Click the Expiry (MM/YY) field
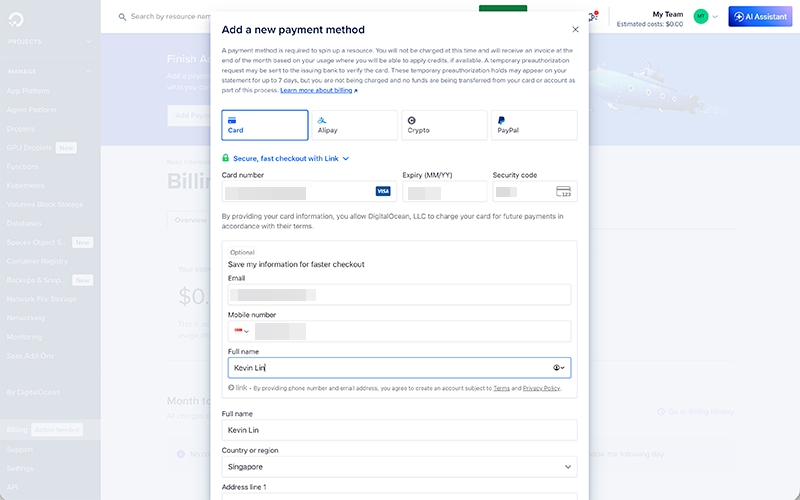Screen dimensions: 800x500 point(444,191)
